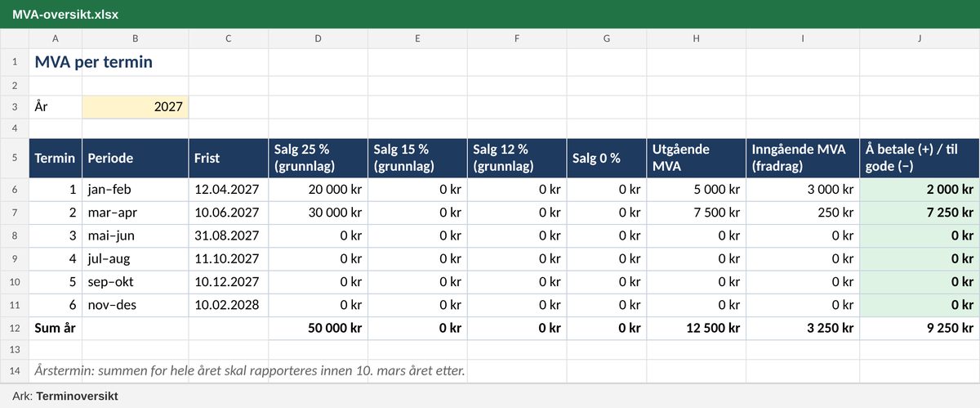Select termin number cell '1'
Screen dimensions: 980x408
(x=56, y=189)
